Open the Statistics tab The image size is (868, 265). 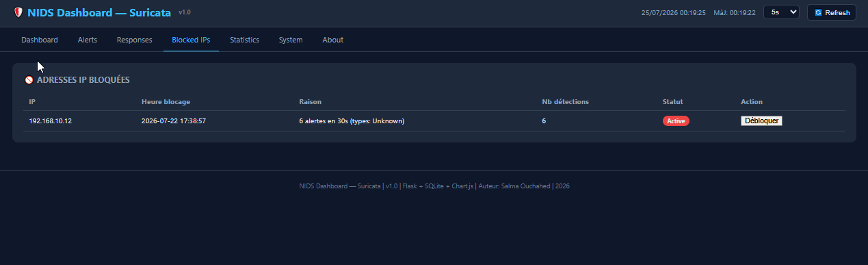click(x=244, y=40)
